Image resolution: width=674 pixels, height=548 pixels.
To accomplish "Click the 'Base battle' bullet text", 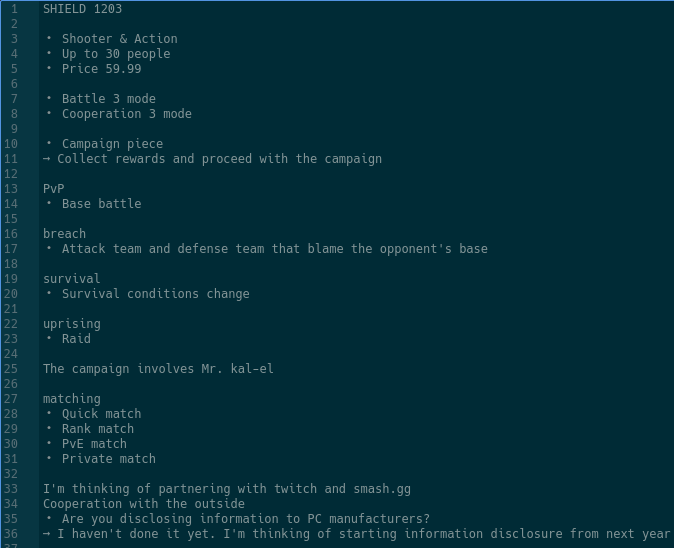I will 101,204.
